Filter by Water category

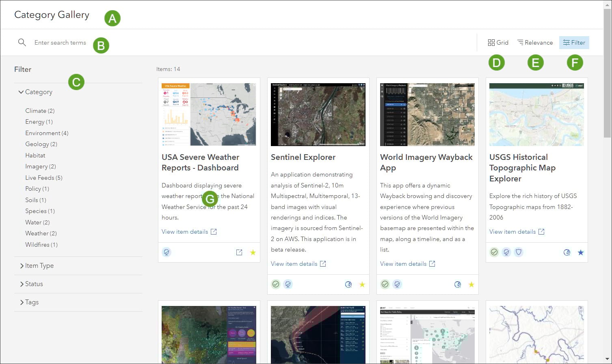point(37,222)
